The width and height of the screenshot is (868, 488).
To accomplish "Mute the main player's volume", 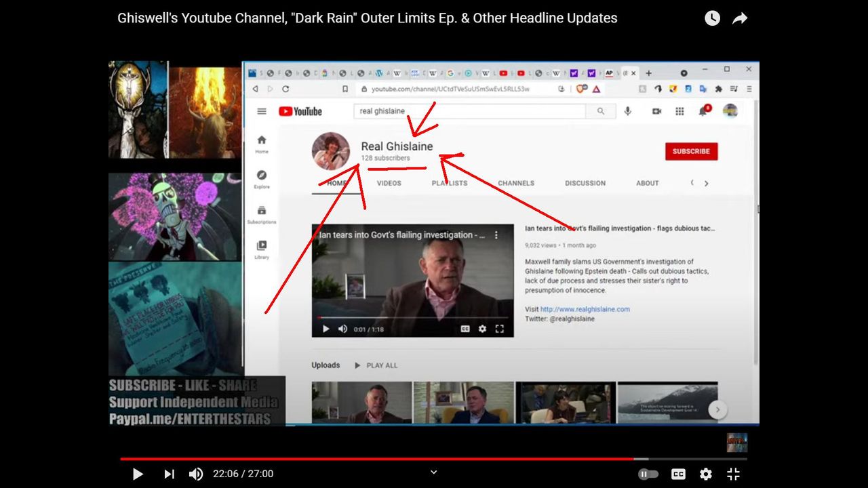I will tap(196, 474).
